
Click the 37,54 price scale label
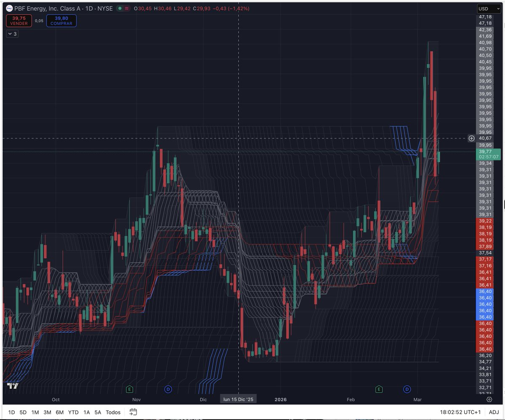click(x=485, y=253)
